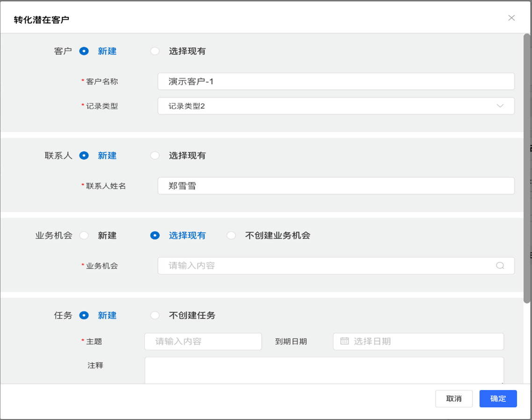Close the 转化潜在客户 dialog with X icon
532x420 pixels.
511,18
